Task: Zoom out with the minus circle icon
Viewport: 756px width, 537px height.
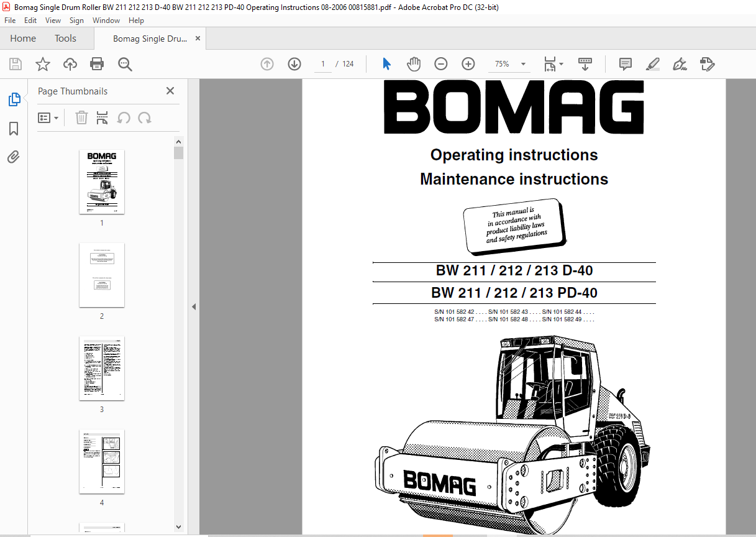Action: [x=441, y=64]
